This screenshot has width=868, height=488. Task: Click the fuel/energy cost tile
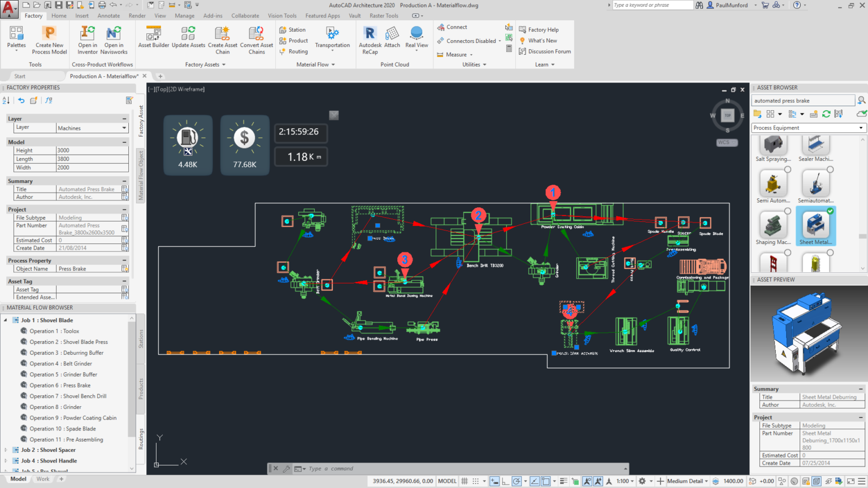coord(188,145)
